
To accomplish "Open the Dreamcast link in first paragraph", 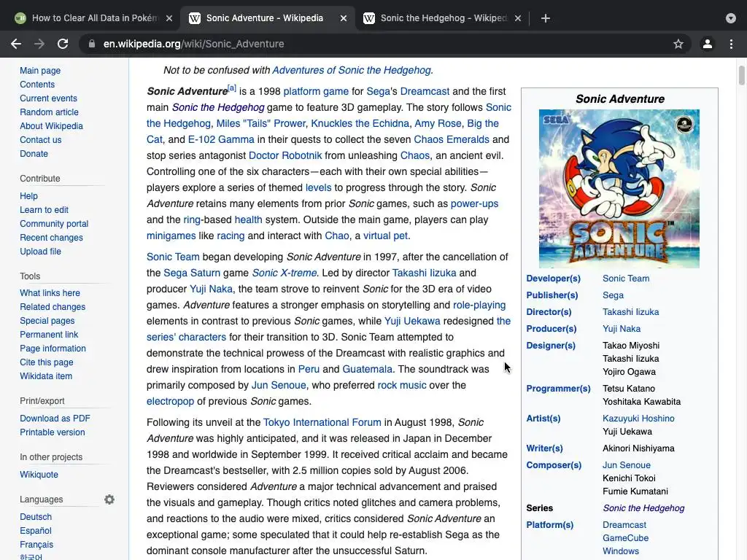I will (425, 91).
